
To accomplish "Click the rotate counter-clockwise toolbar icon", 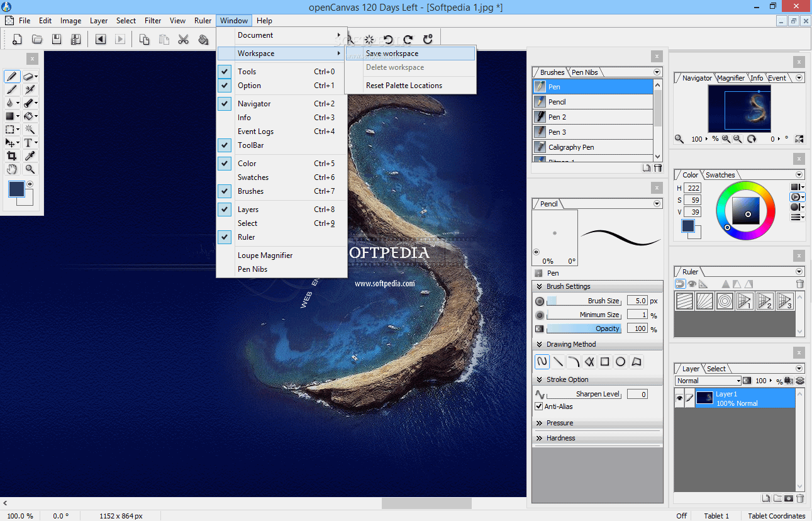I will coord(388,39).
